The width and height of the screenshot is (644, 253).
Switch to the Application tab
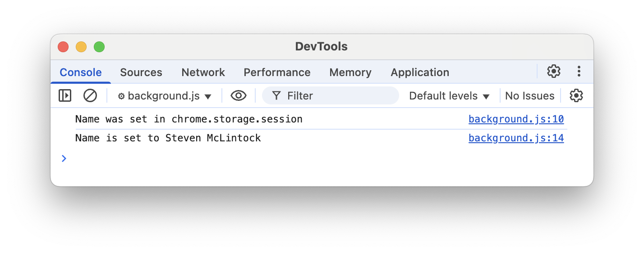tap(420, 72)
